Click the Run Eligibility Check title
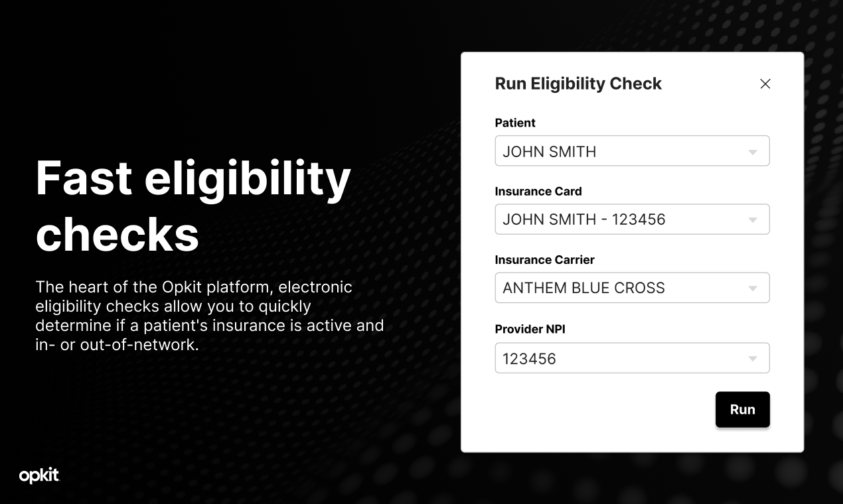The width and height of the screenshot is (843, 504). [x=577, y=84]
